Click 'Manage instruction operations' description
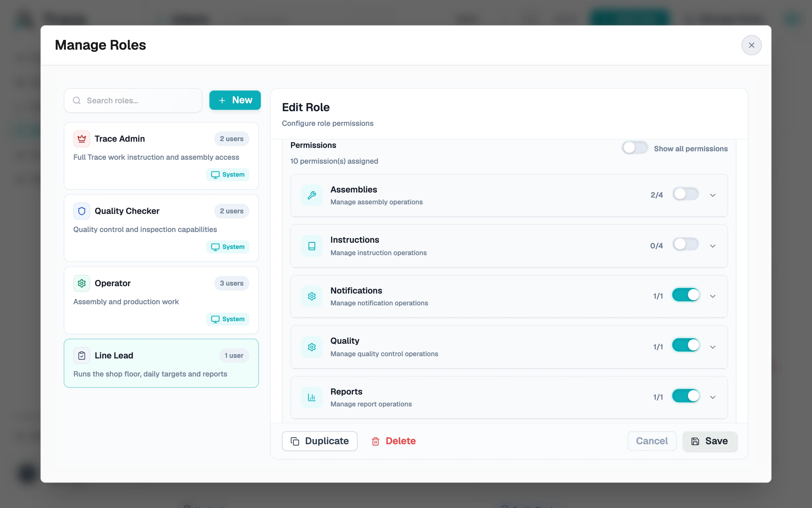 378,253
